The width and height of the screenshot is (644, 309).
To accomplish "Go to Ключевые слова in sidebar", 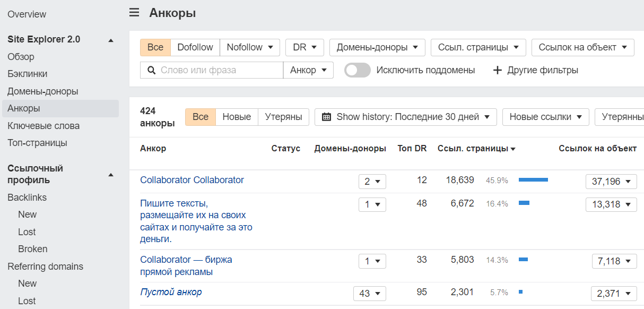I will coord(43,126).
